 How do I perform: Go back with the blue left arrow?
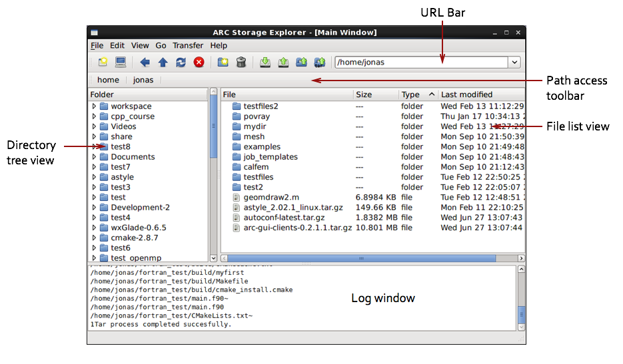click(x=145, y=63)
